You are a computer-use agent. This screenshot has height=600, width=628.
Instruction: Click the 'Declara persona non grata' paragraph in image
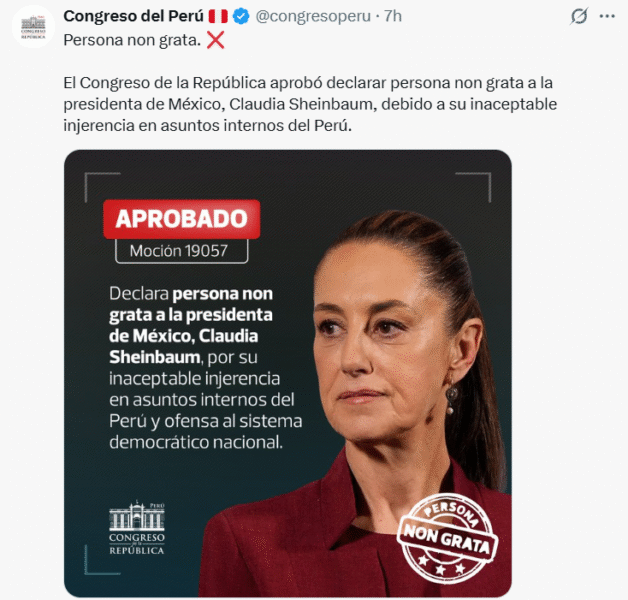tap(205, 368)
